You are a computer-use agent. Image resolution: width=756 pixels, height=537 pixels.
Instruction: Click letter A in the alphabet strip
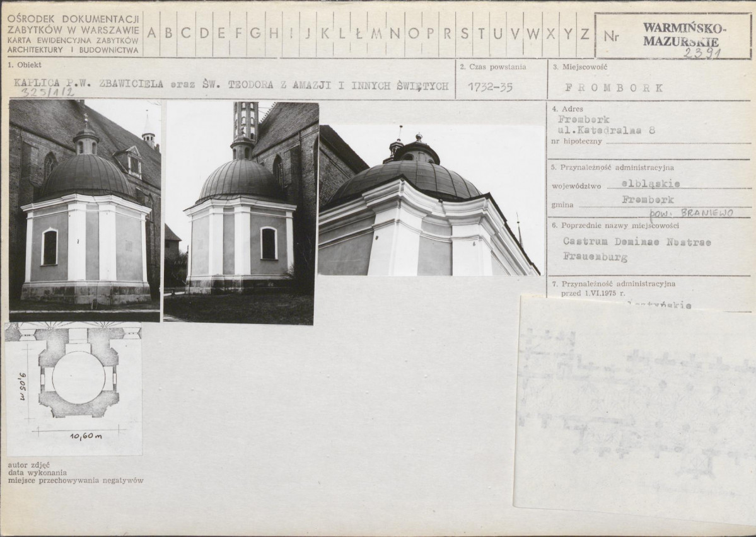pos(151,34)
